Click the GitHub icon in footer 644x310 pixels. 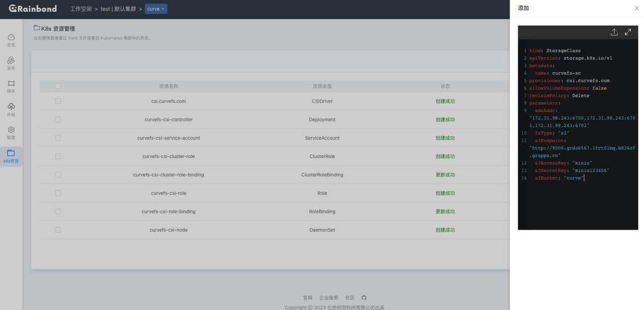[x=364, y=297]
